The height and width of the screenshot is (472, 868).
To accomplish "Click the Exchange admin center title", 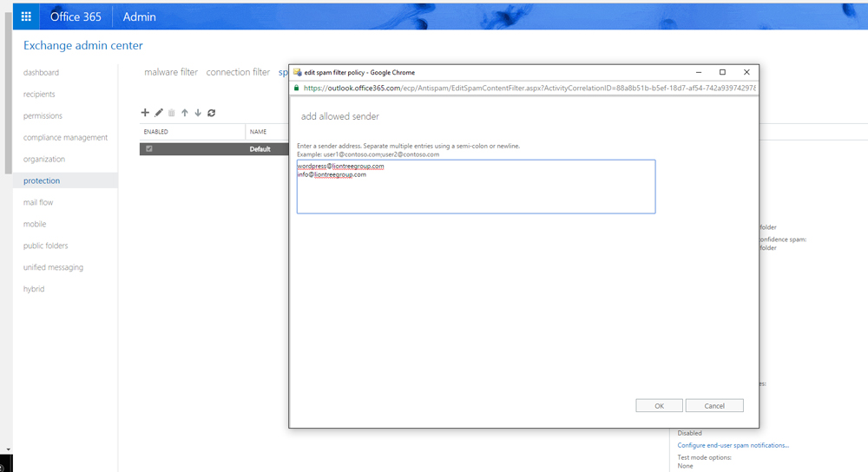I will (x=83, y=45).
